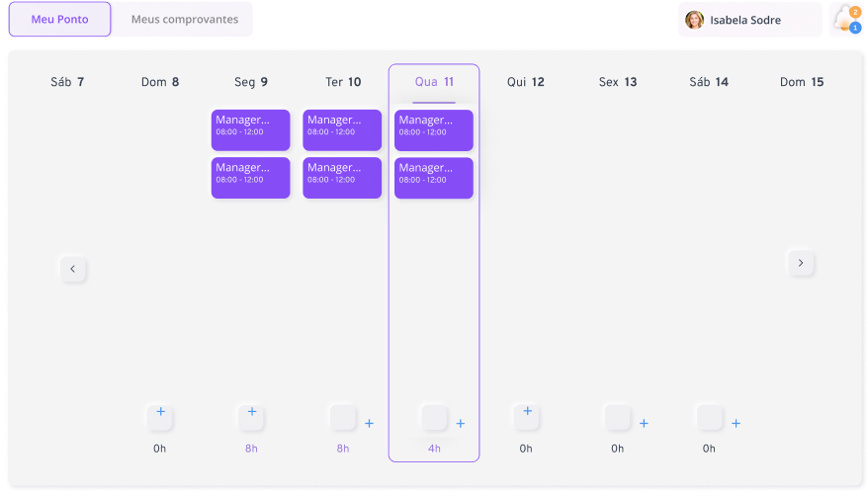
Task: Switch to Meu Ponto tab
Action: click(59, 20)
